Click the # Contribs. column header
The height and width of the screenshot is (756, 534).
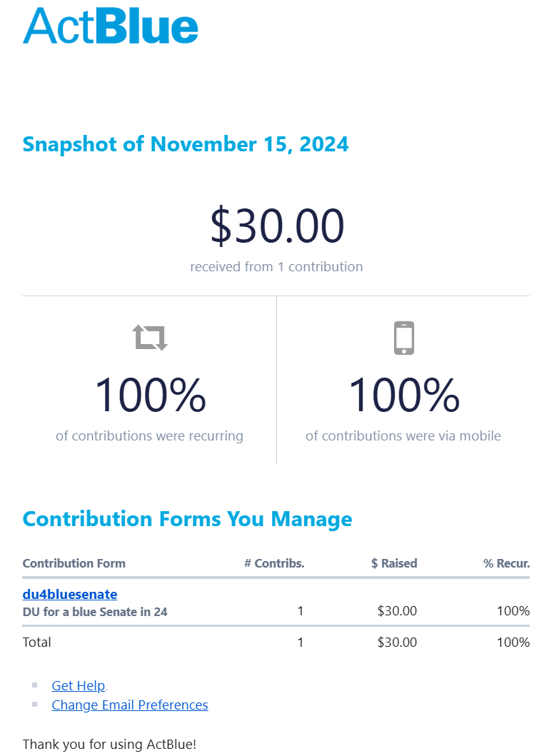coord(274,563)
